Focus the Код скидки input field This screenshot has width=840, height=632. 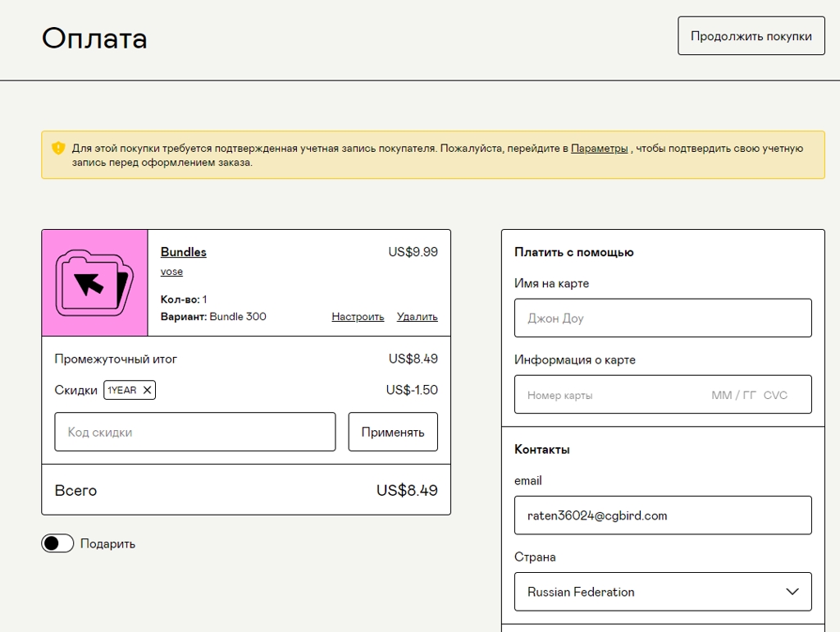point(195,432)
